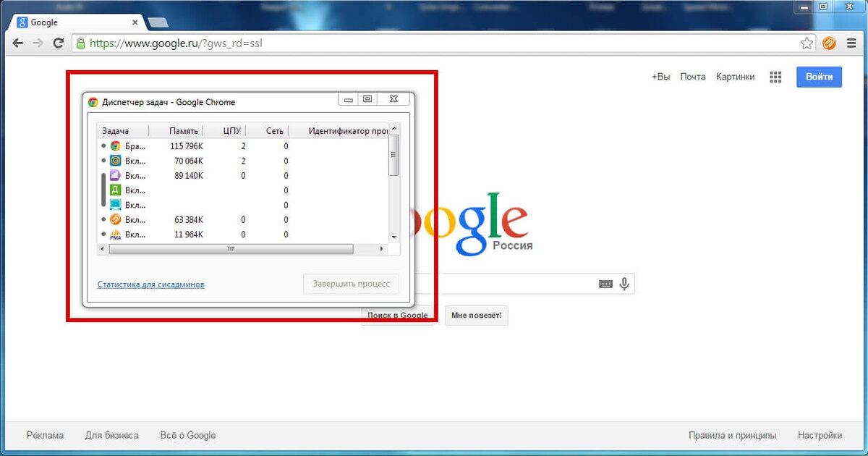Sort tasks by Память column
The height and width of the screenshot is (456, 868).
[184, 131]
